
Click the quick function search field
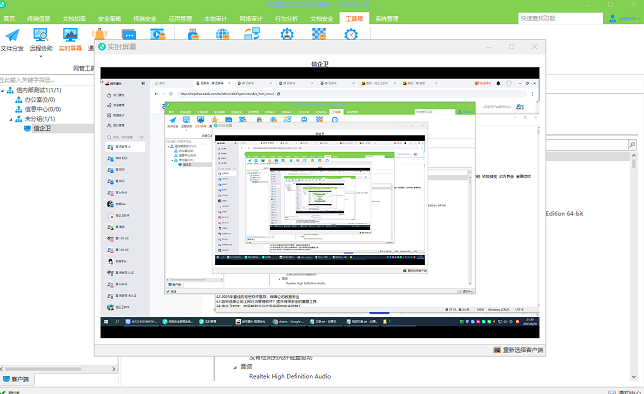(560, 18)
